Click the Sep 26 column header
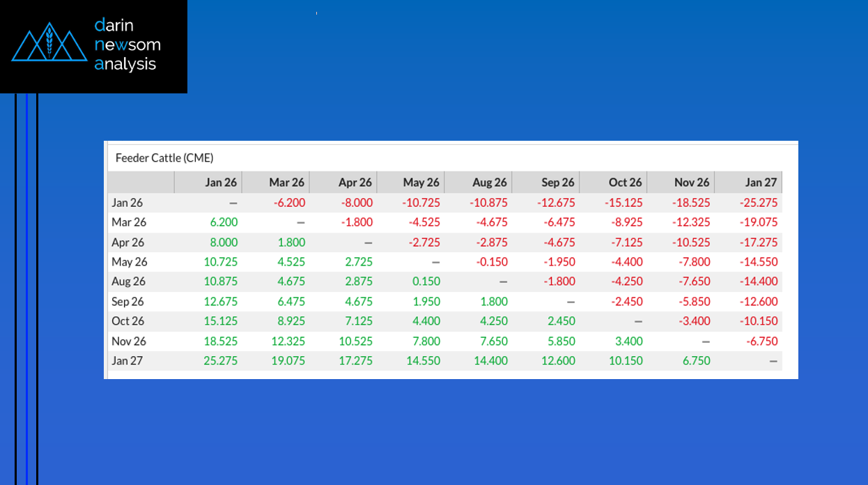 pyautogui.click(x=557, y=183)
